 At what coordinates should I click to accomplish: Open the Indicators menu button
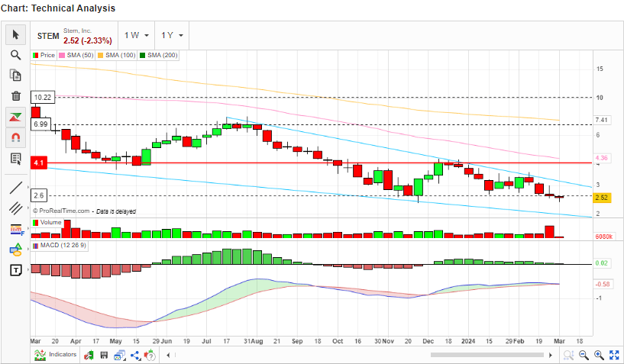click(x=55, y=354)
